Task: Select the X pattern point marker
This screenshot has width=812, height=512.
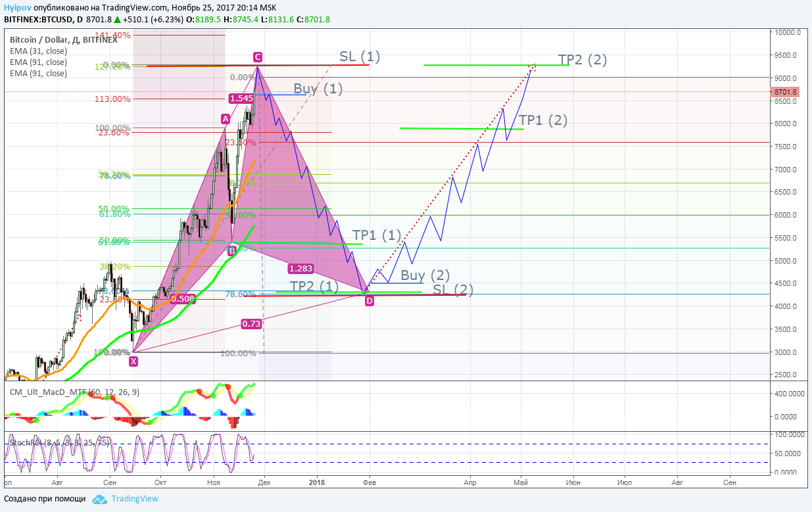Action: coord(133,361)
